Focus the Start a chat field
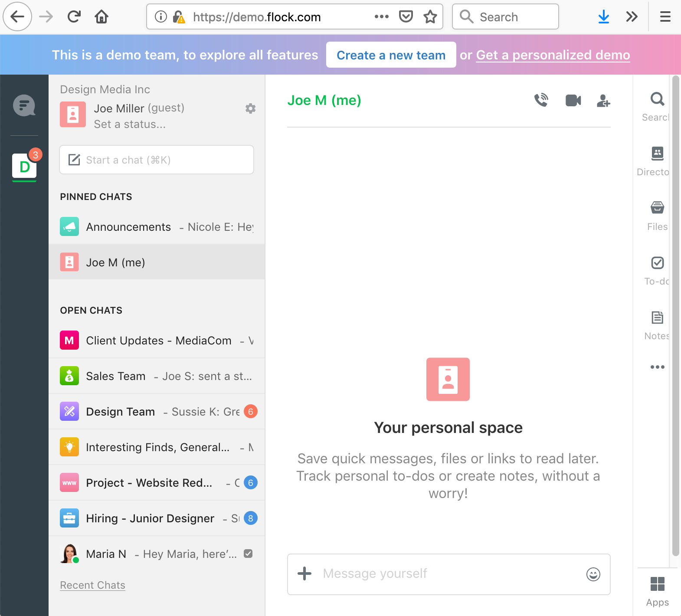The width and height of the screenshot is (681, 616). pyautogui.click(x=157, y=160)
